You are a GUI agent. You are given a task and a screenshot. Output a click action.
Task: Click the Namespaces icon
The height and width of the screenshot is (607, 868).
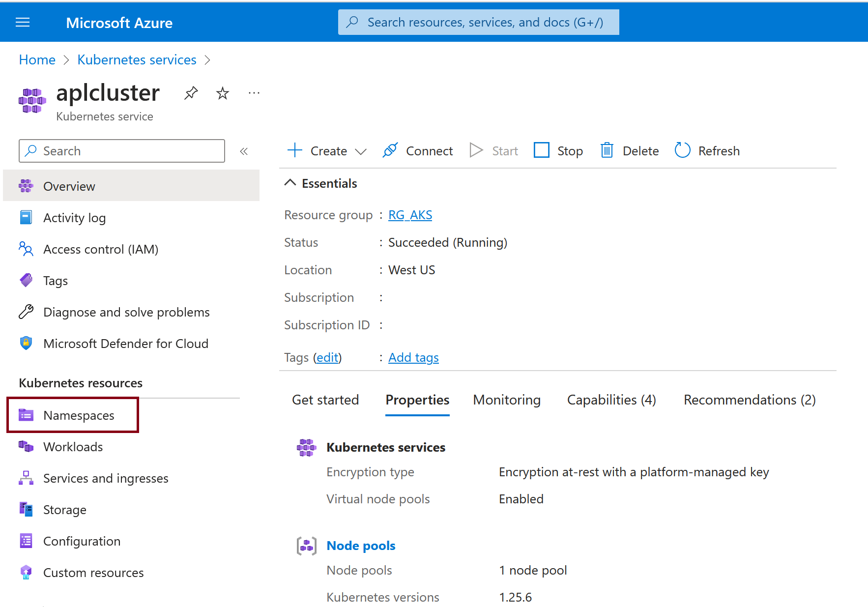tap(26, 415)
